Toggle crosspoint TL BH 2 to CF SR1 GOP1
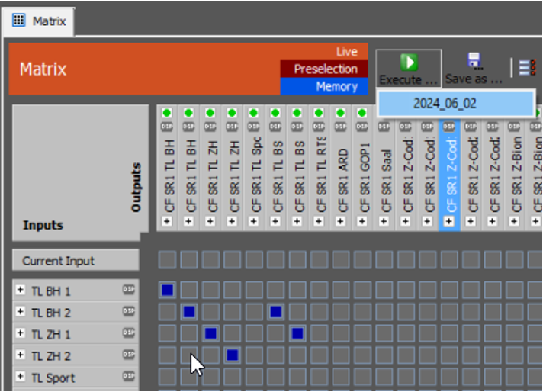Image resolution: width=543 pixels, height=392 pixels. tap(362, 312)
